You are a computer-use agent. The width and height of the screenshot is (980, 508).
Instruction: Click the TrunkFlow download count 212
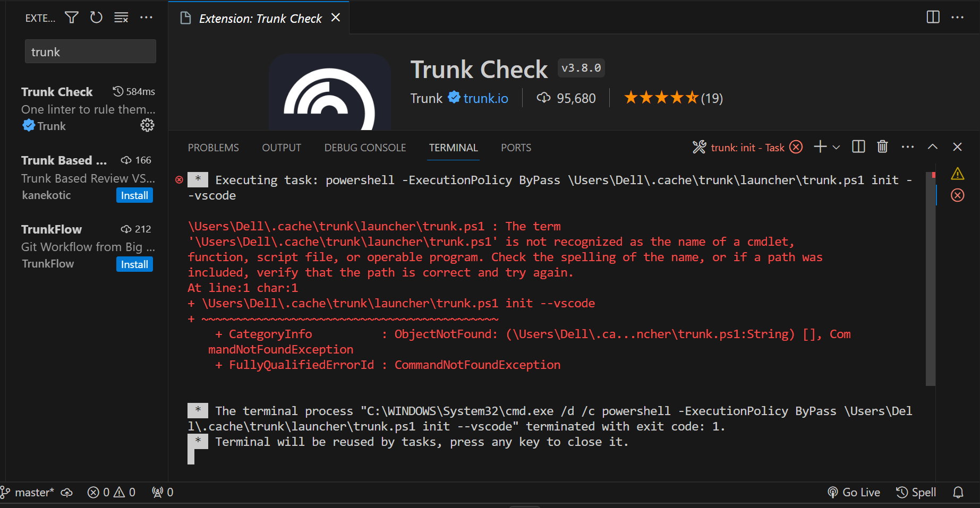point(136,229)
